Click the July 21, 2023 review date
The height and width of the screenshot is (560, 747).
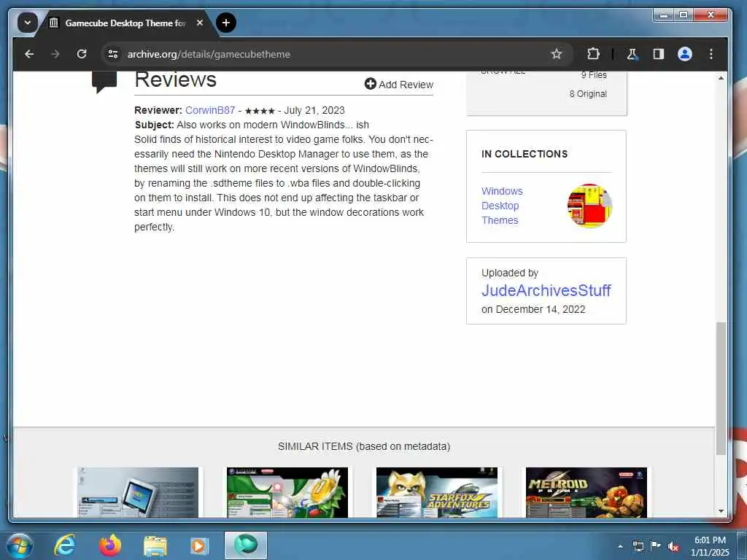(x=314, y=111)
